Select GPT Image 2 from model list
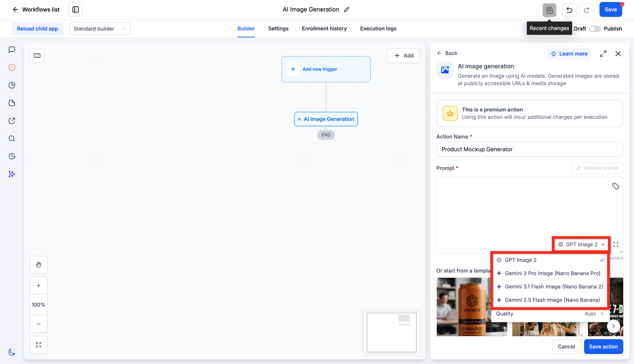Screen dimensions: 634x364 click(x=550, y=260)
